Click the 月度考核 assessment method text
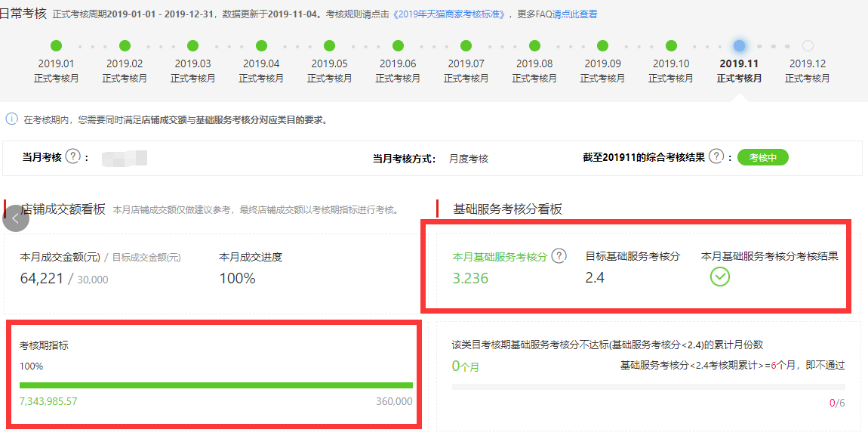The height and width of the screenshot is (439, 868). pos(468,159)
